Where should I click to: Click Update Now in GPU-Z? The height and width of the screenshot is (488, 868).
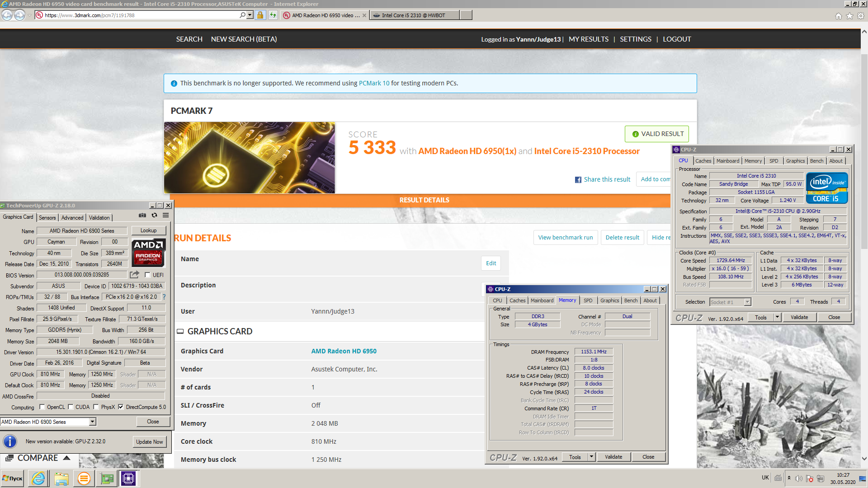[150, 441]
